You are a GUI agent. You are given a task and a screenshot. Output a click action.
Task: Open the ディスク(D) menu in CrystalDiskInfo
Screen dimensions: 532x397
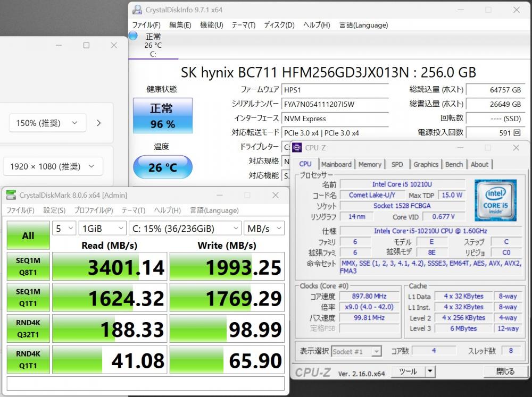[x=279, y=25]
